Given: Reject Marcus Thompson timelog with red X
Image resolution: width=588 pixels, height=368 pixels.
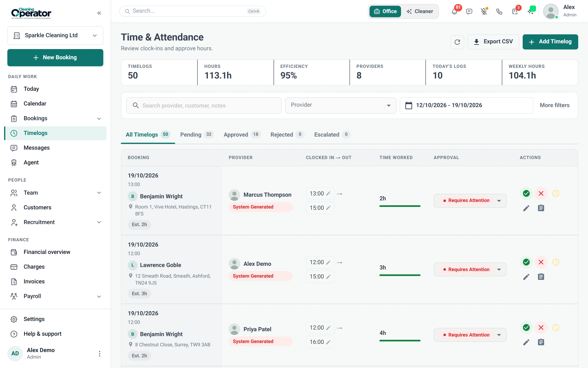Looking at the screenshot, I should pos(541,193).
